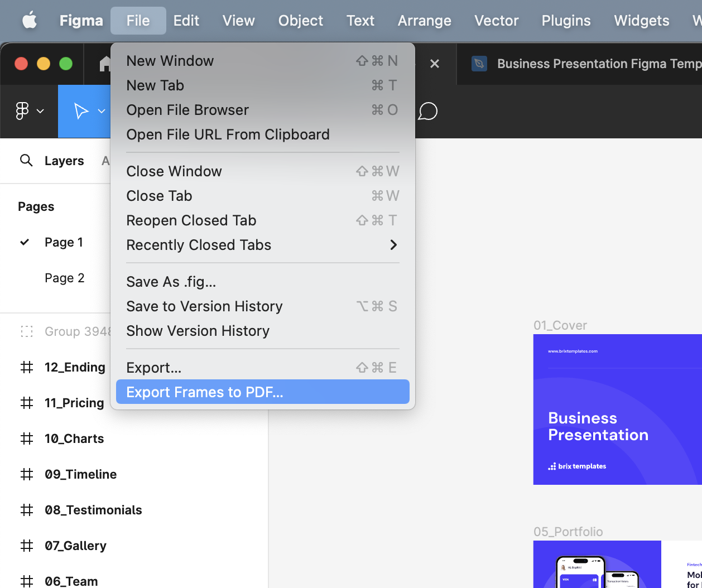Select the Move tool arrow
This screenshot has height=588, width=702.
pos(81,111)
